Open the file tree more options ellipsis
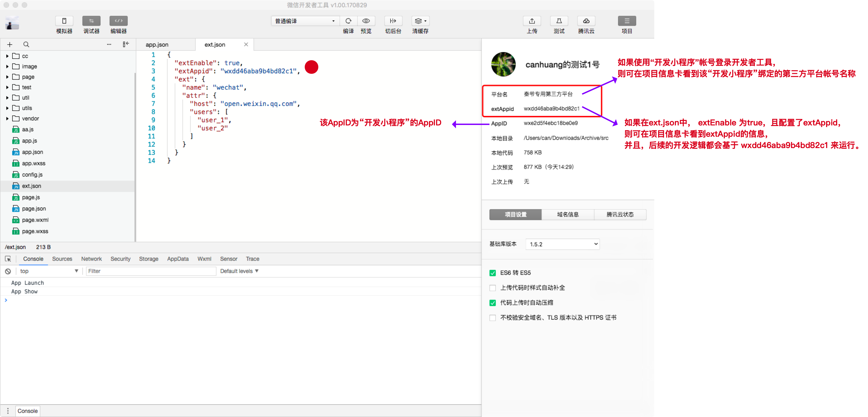Viewport: 868px width, 417px height. pos(109,44)
